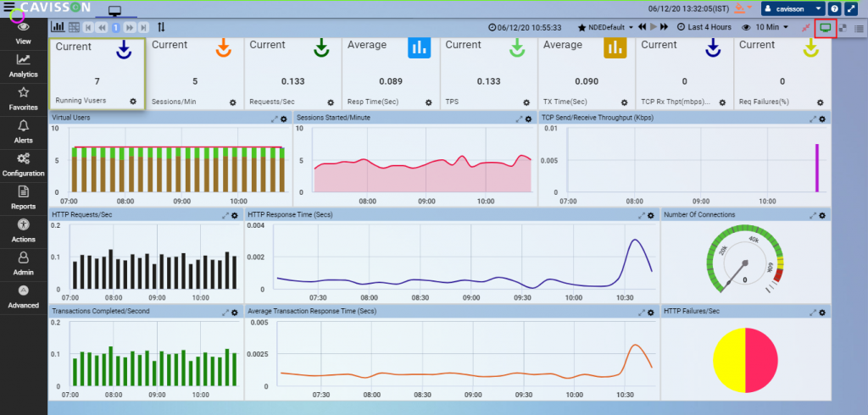Screen dimensions: 868x415
Task: Open settings for Average Transaction Response Time
Action: 650,313
